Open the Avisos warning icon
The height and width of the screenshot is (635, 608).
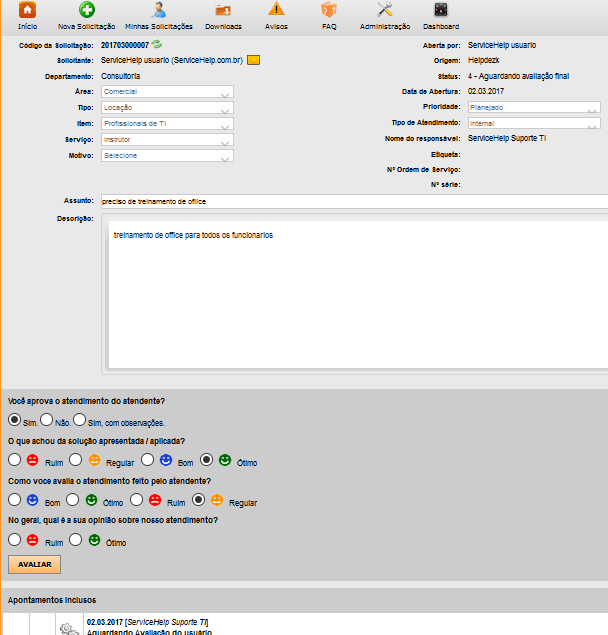276,10
